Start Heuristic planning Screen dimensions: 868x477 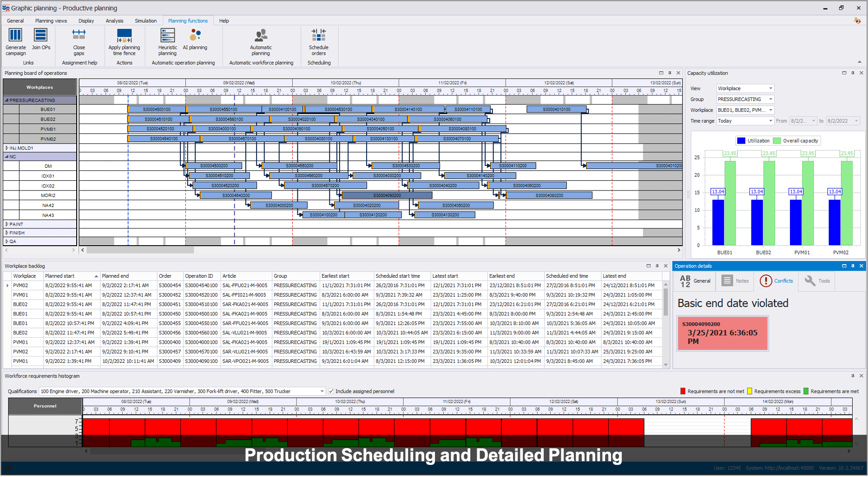pyautogui.click(x=167, y=36)
